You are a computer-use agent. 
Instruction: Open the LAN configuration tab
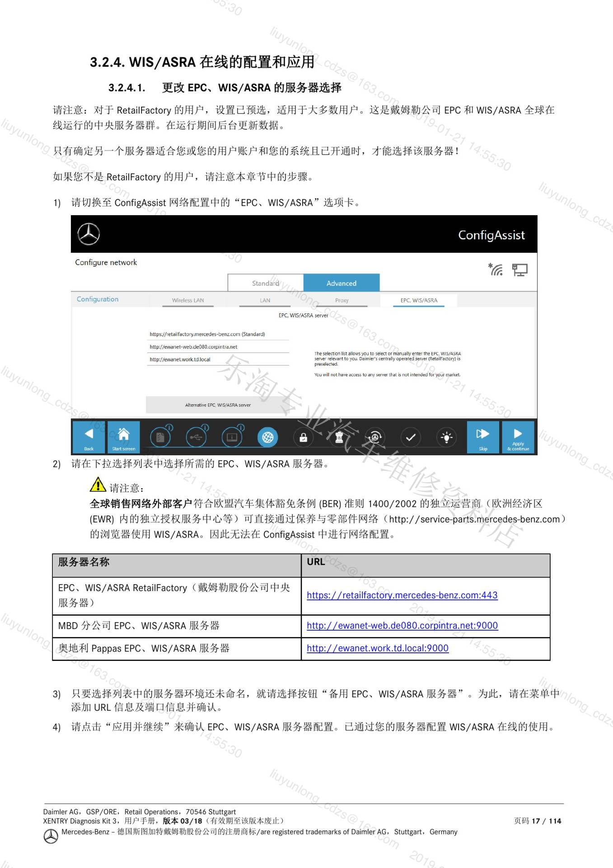click(265, 301)
